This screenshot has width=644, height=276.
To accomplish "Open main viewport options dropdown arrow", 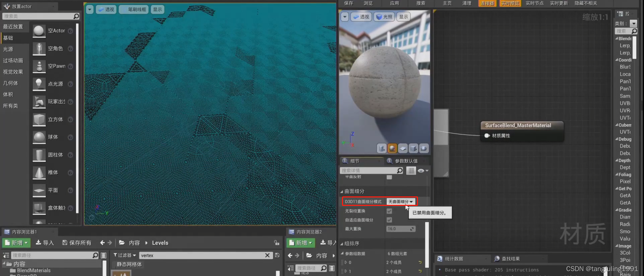I will click(90, 9).
